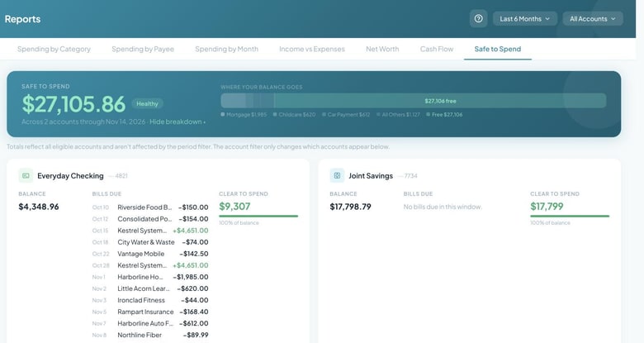Switch to Spending by Payee tab
Viewport: 644px width, 343px height.
click(143, 49)
